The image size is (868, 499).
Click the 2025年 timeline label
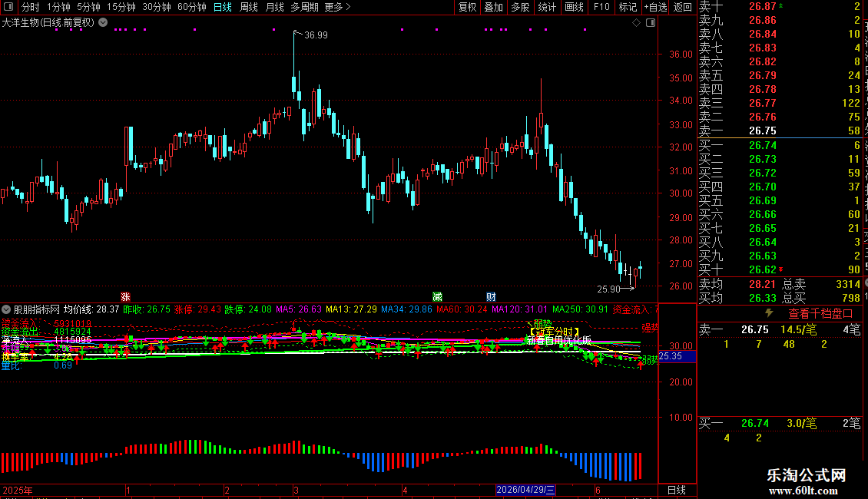(x=18, y=490)
